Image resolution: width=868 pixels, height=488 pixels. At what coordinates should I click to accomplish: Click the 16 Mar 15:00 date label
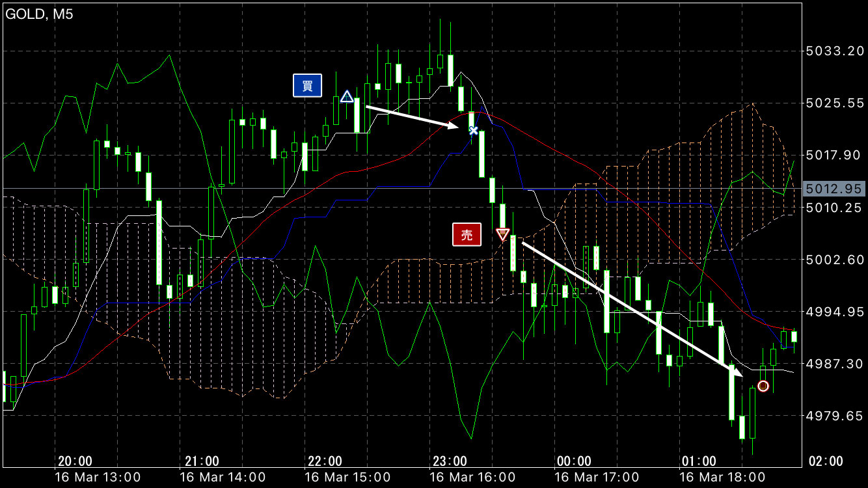click(x=347, y=477)
